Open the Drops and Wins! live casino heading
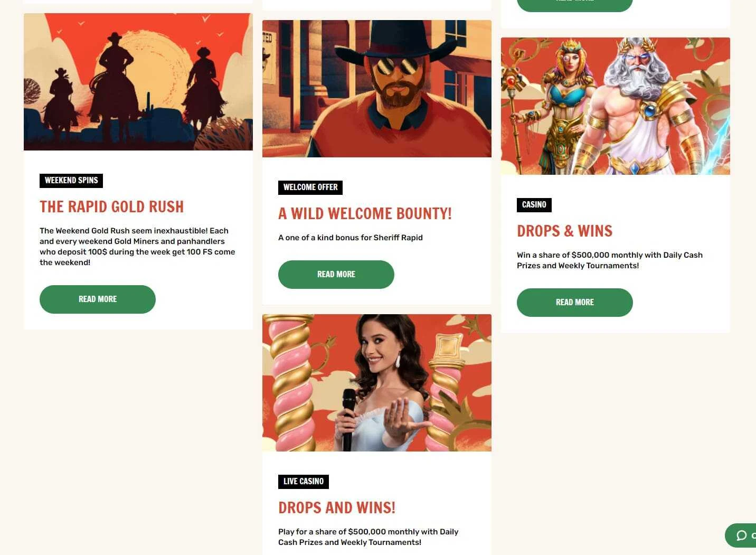This screenshot has height=555, width=756. coord(337,507)
